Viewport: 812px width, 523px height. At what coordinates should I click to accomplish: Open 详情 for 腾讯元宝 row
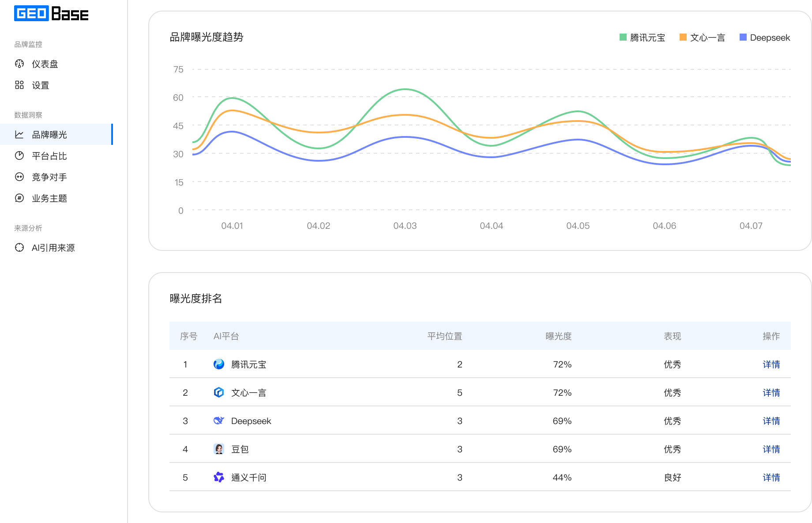click(x=771, y=364)
